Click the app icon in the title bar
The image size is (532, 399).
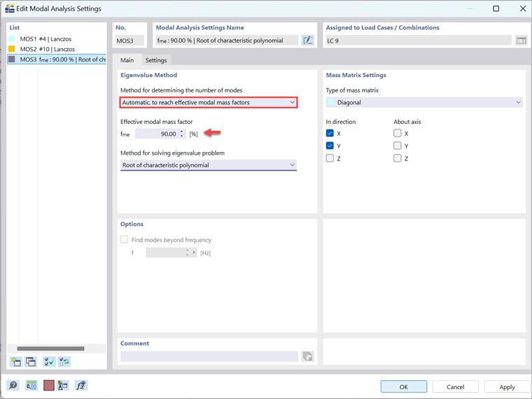pos(10,8)
